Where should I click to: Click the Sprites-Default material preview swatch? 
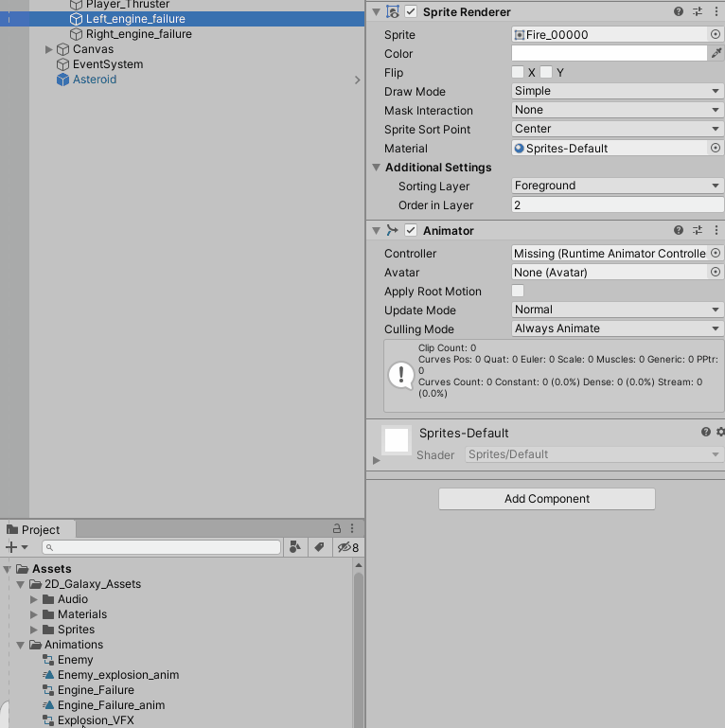tap(397, 440)
